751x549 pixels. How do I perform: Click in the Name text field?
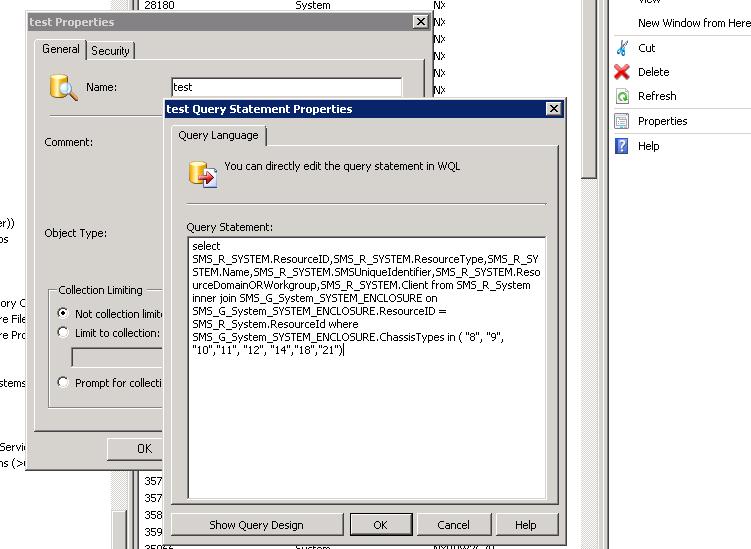[x=286, y=88]
